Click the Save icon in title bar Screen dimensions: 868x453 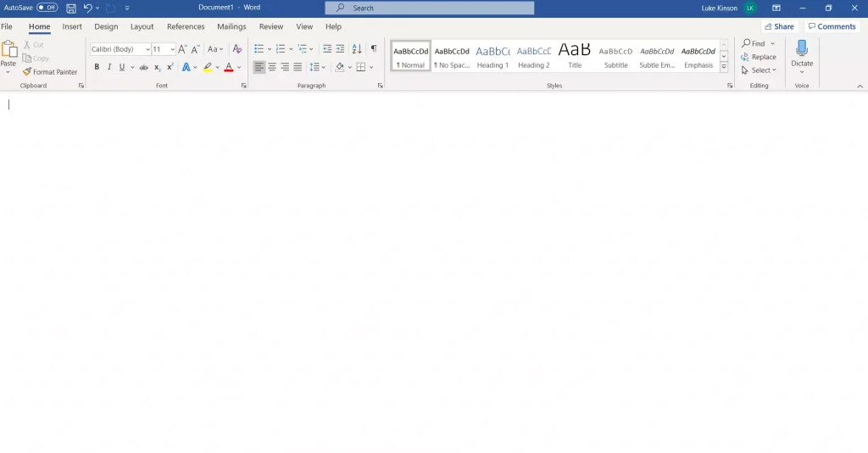[x=71, y=8]
